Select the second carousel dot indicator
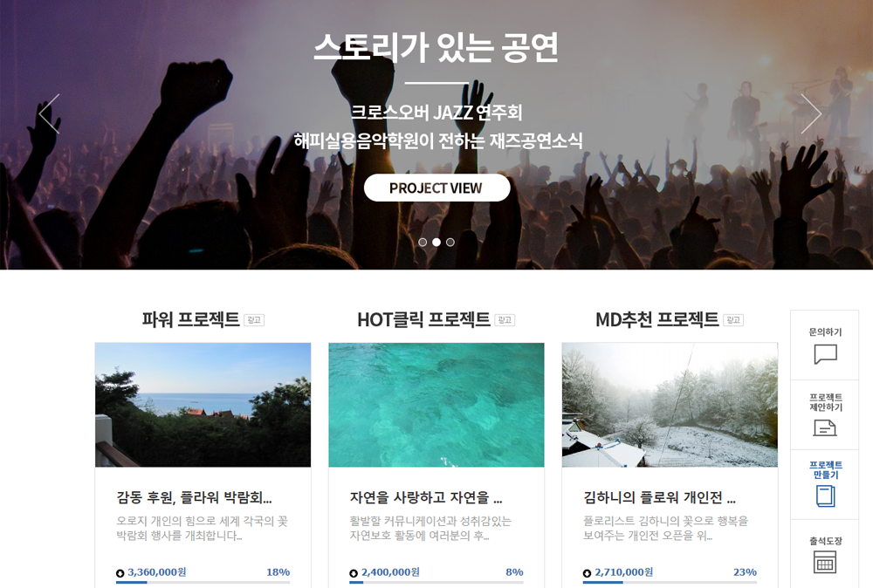 click(x=436, y=242)
